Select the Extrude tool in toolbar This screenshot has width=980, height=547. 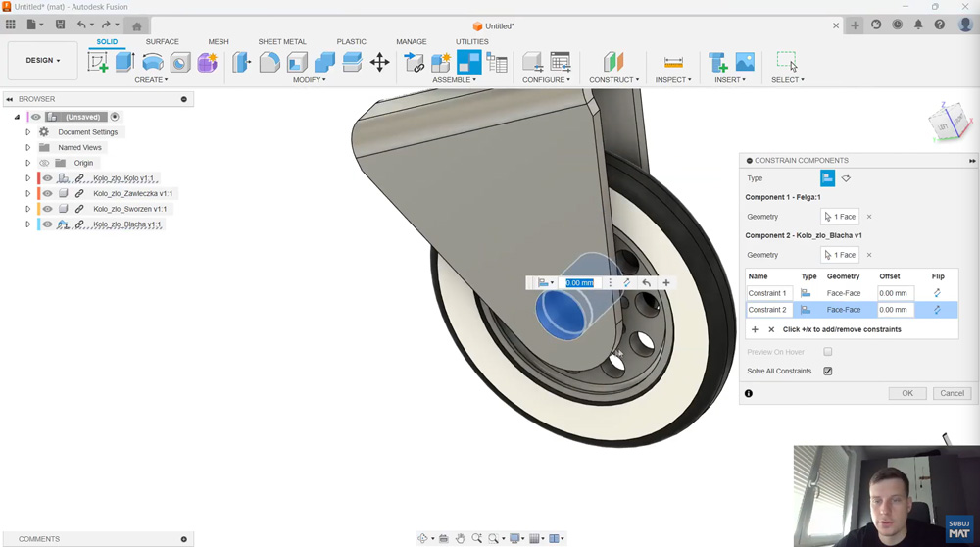point(124,62)
